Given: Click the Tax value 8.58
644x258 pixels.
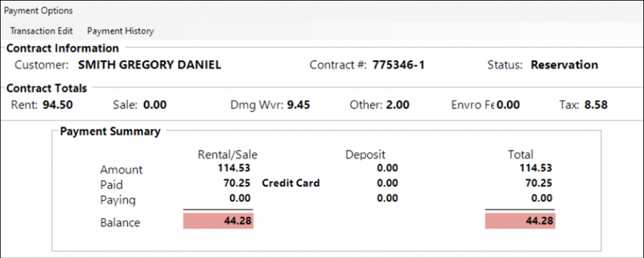Looking at the screenshot, I should [x=597, y=104].
